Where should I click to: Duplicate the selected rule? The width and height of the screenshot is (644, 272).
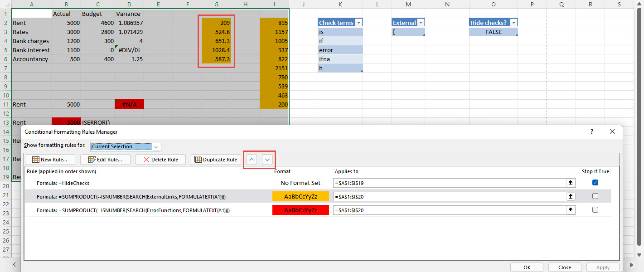point(216,160)
